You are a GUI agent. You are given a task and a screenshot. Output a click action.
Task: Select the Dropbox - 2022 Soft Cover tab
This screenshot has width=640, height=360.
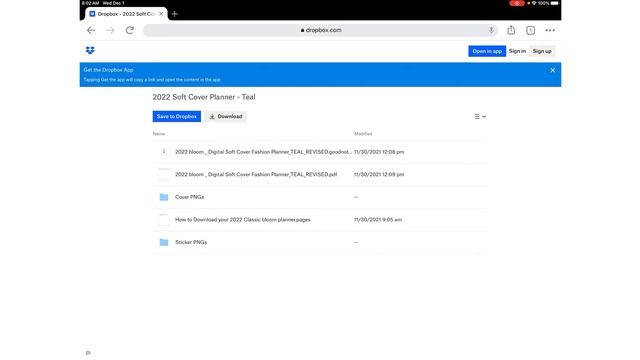pos(126,14)
